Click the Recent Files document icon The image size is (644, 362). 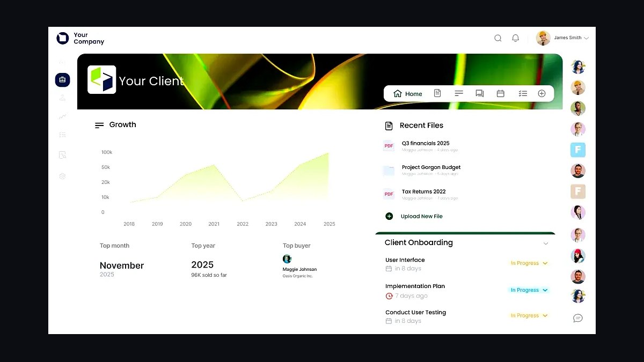click(389, 125)
